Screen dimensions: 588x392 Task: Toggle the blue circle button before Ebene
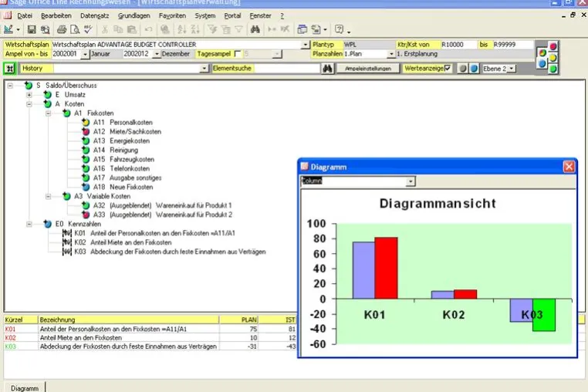[474, 69]
